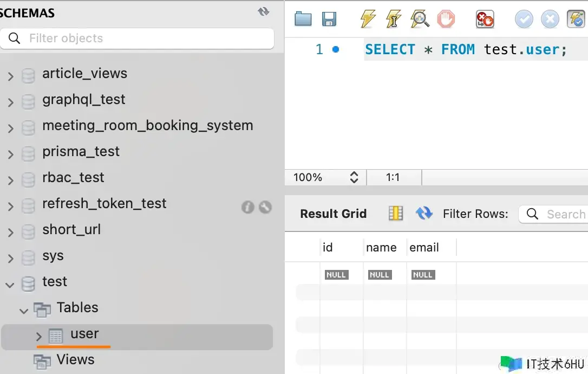Open the wrench icon beside refresh_token_test

pyautogui.click(x=265, y=207)
